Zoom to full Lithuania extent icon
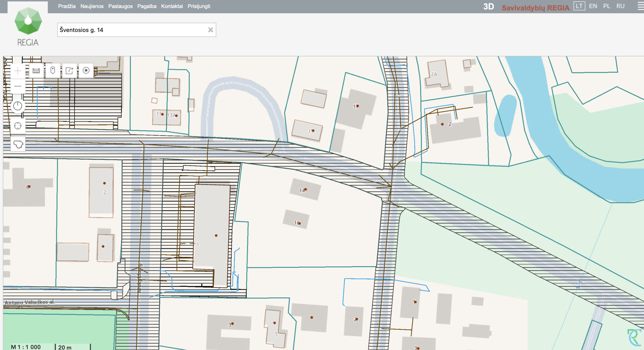 click(x=18, y=145)
